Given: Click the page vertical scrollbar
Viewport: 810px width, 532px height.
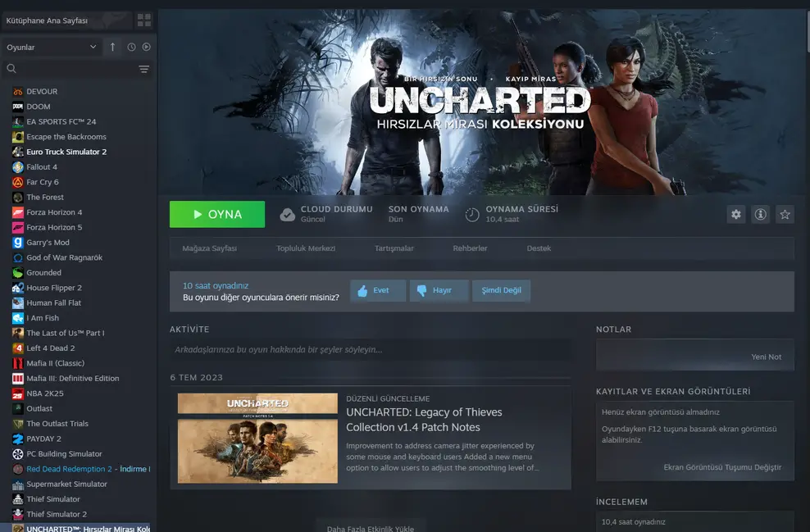Looking at the screenshot, I should (x=808, y=31).
